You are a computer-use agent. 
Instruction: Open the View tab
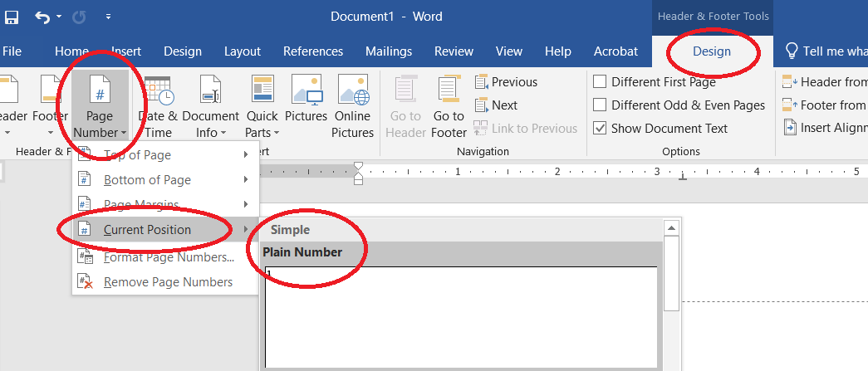[508, 51]
